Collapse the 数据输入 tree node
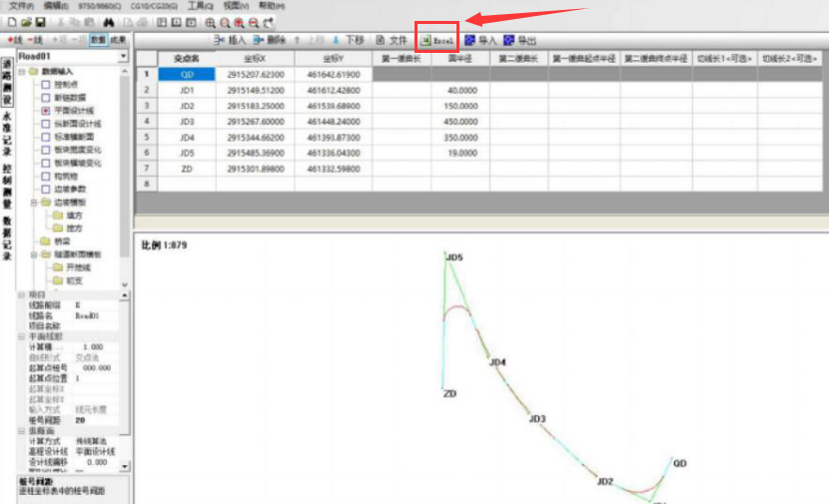Viewport: 829px width, 504px height. click(x=22, y=72)
